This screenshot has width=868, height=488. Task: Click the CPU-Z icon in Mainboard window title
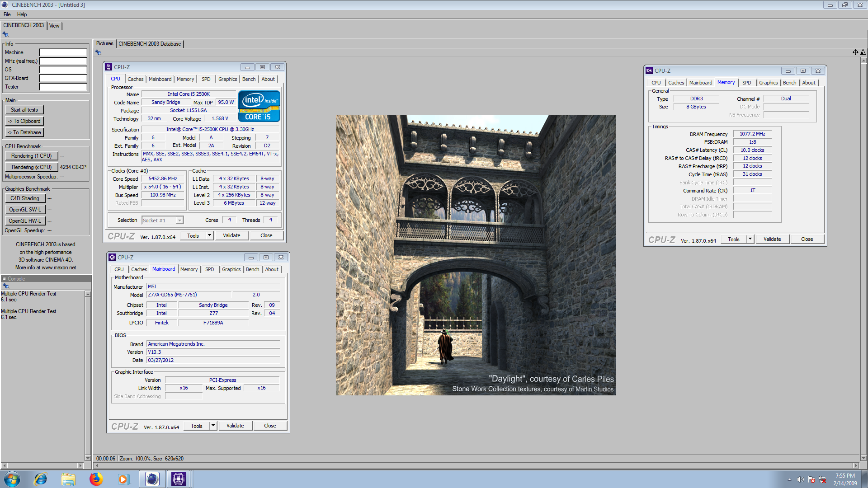click(x=112, y=257)
